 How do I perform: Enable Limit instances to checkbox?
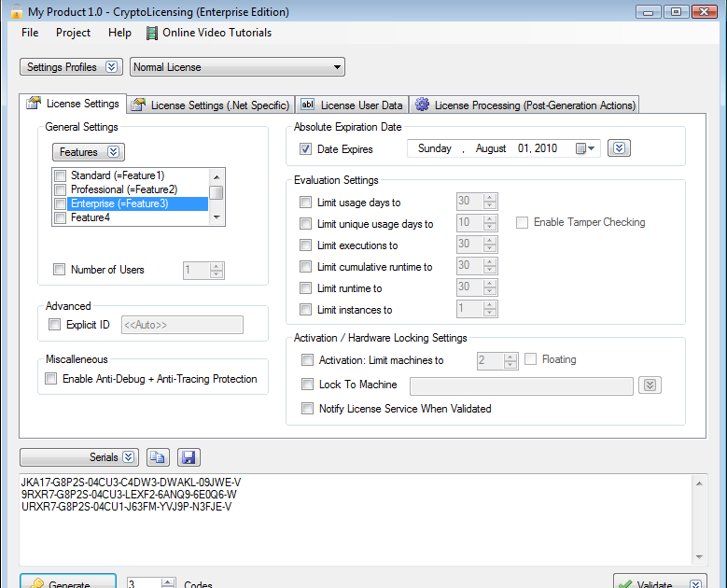coord(305,310)
